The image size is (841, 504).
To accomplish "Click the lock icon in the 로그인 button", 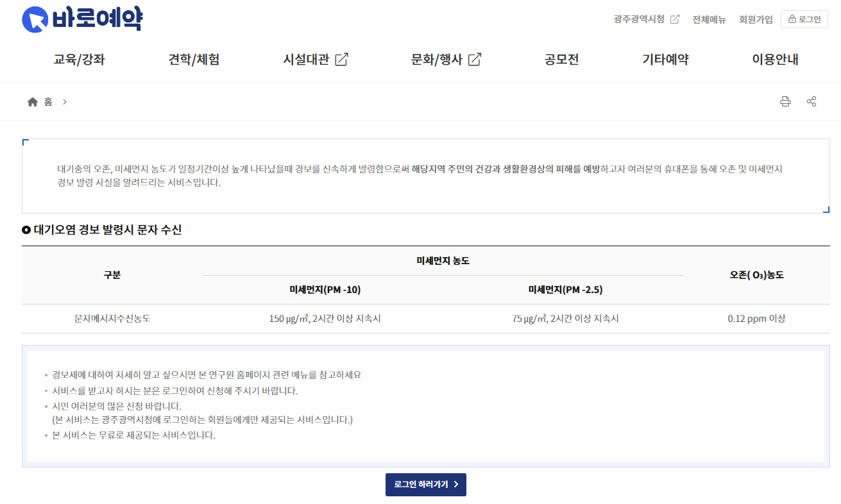I will tap(793, 19).
